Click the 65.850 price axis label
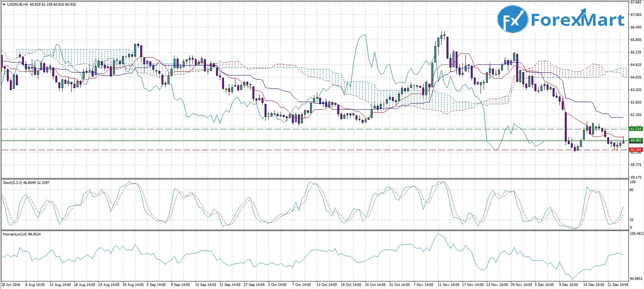 click(636, 40)
